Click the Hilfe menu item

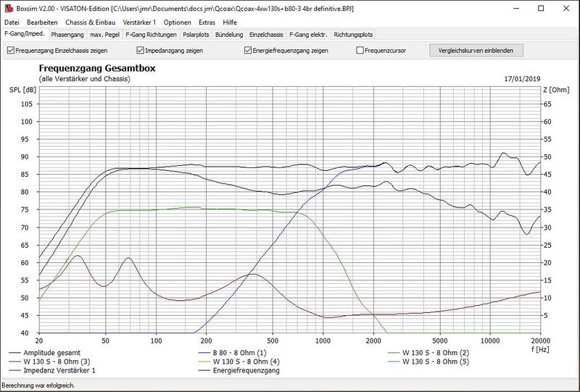tap(230, 22)
